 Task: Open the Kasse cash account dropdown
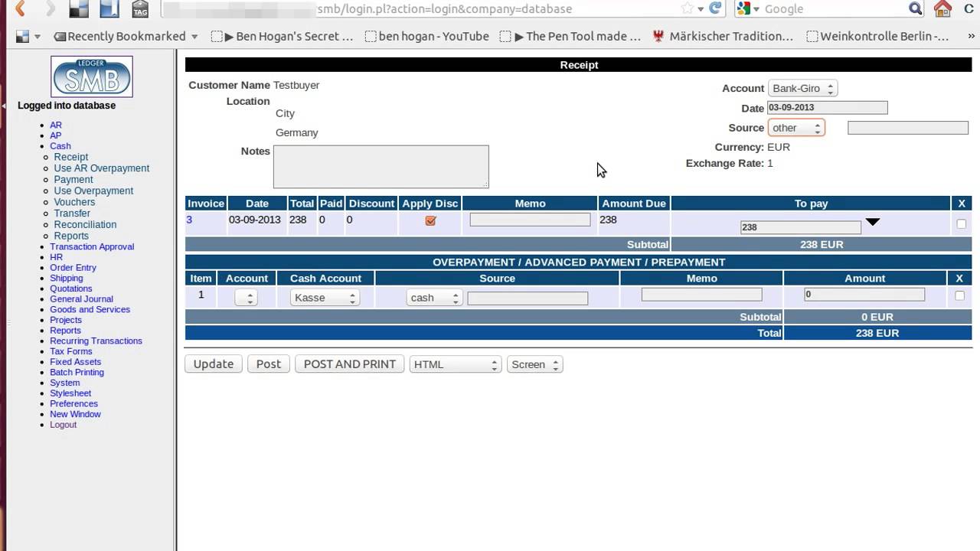325,298
